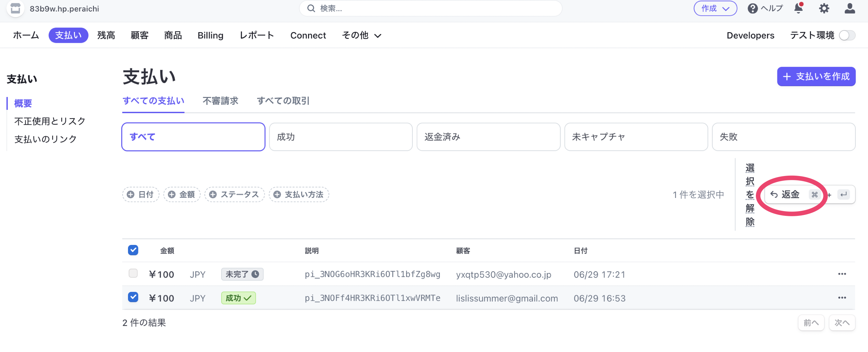868x352 pixels.
Task: Open the レポート navigation item
Action: [257, 35]
